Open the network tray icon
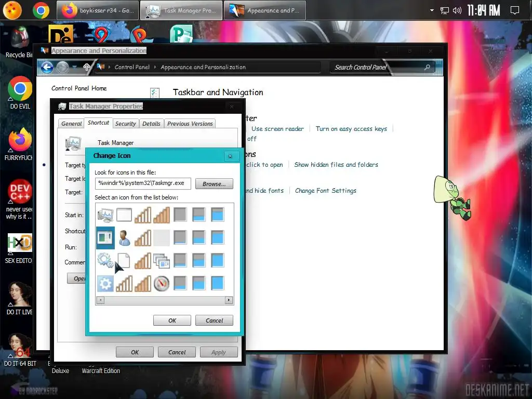This screenshot has height=399, width=532. 444,10
